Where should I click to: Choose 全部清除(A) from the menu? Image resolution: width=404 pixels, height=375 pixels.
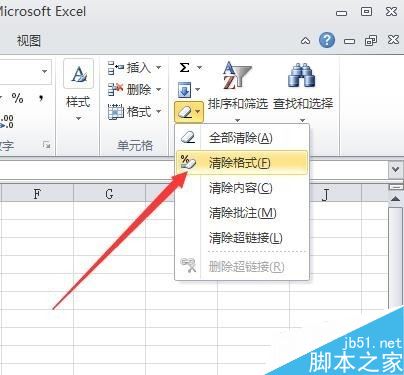pyautogui.click(x=242, y=137)
